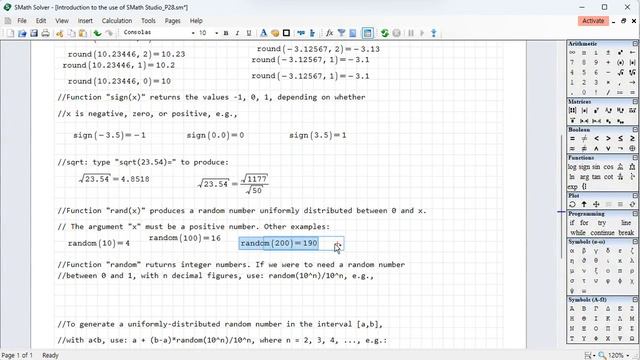
Task: Insert the cot function
Action: coord(609,177)
